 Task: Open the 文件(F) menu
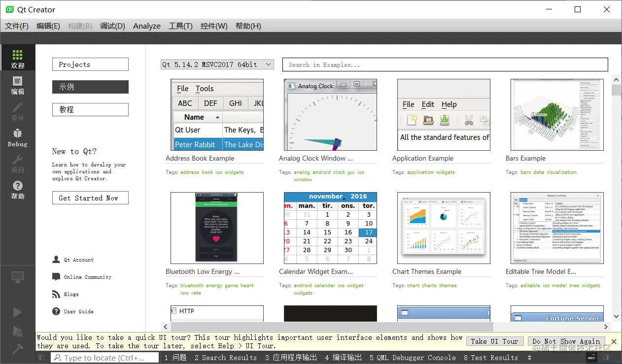(17, 26)
